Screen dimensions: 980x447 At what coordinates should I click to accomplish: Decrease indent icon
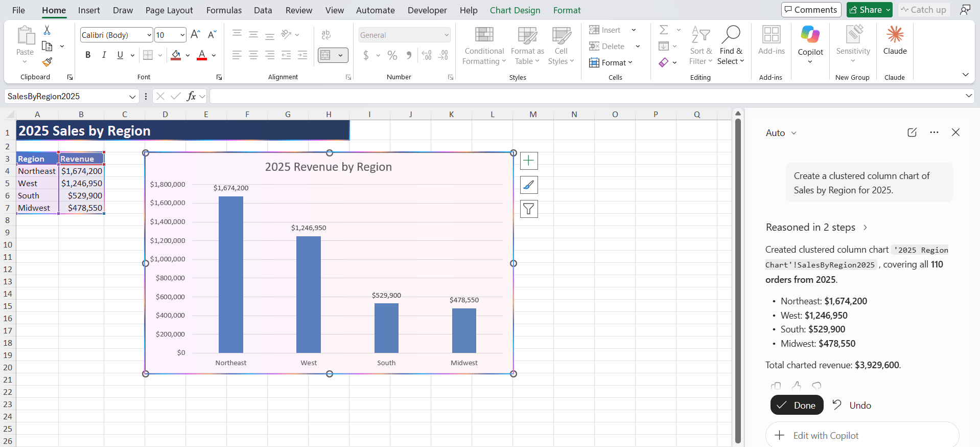(x=286, y=55)
